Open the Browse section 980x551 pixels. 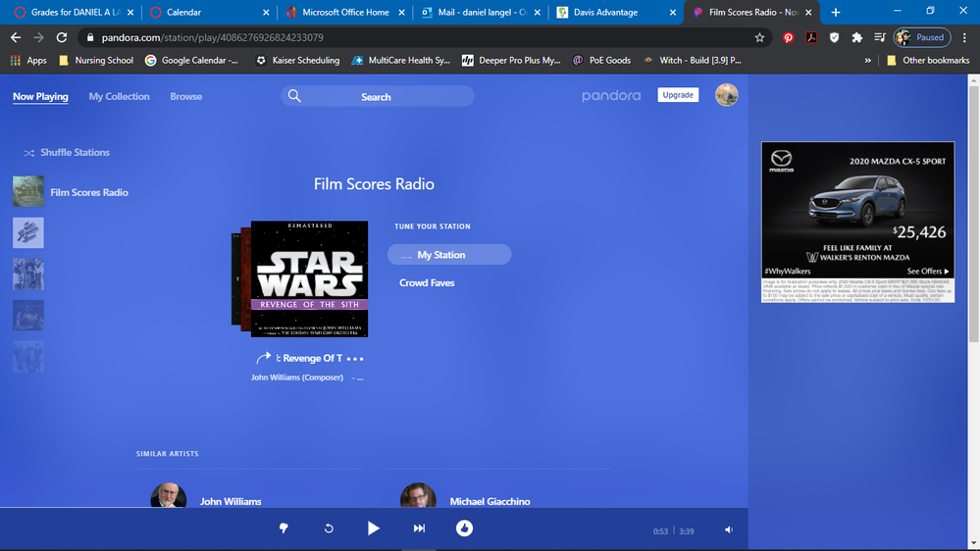pyautogui.click(x=185, y=97)
